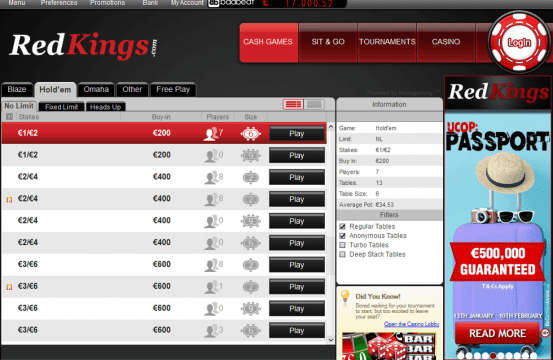The width and height of the screenshot is (553, 360).
Task: Enable the Turbo Tables filter
Action: coord(342,245)
